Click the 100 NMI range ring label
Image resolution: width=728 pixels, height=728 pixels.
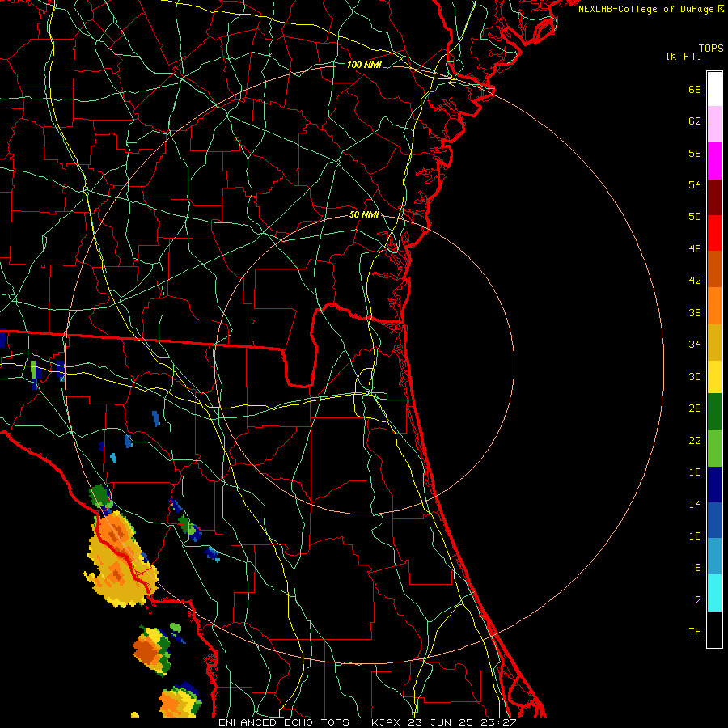pyautogui.click(x=364, y=65)
